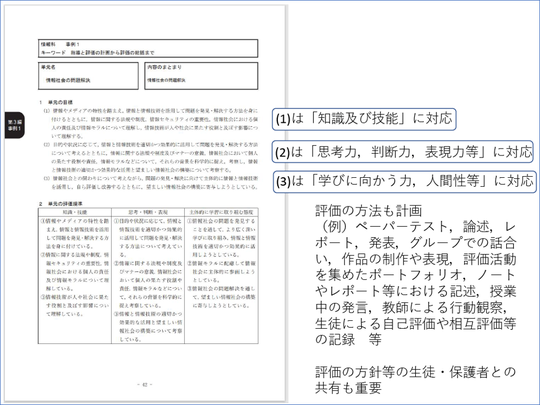Image resolution: width=540 pixels, height=405 pixels.
Task: Click the 評価の方法も計画 text line
Action: [x=368, y=210]
